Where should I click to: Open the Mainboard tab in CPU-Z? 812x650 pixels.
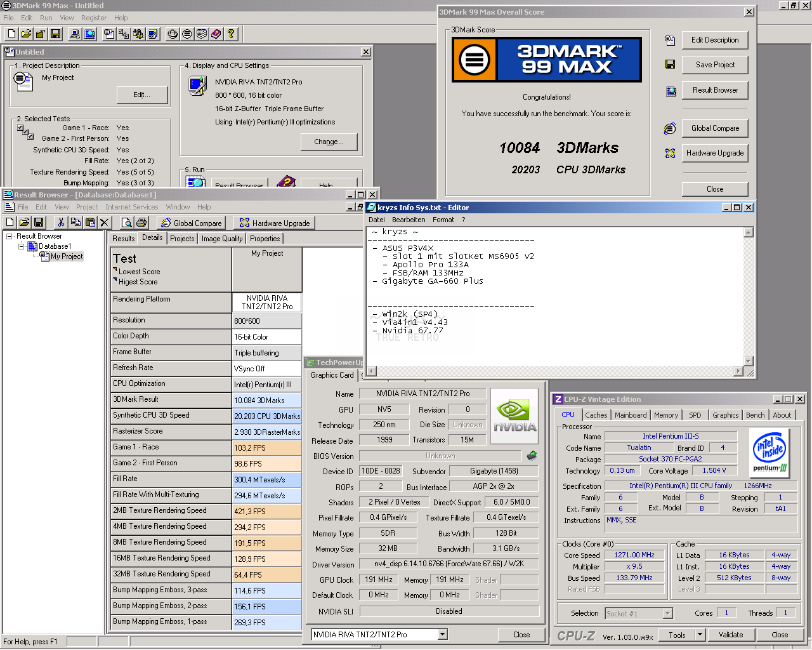click(631, 415)
